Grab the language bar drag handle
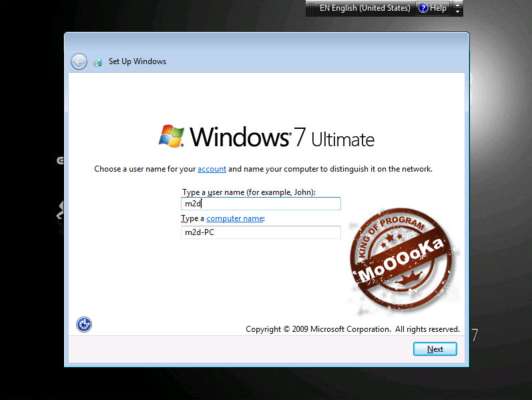This screenshot has width=532, height=400. click(x=311, y=8)
